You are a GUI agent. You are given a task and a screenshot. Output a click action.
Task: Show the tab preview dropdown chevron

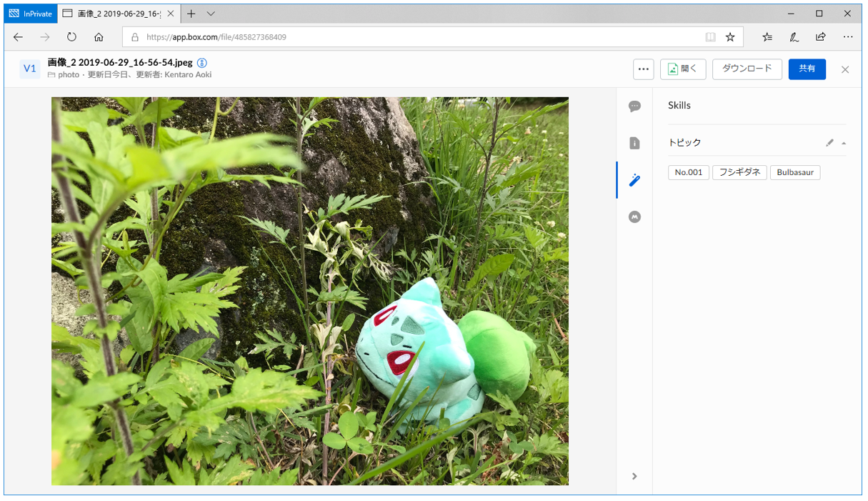tap(211, 14)
